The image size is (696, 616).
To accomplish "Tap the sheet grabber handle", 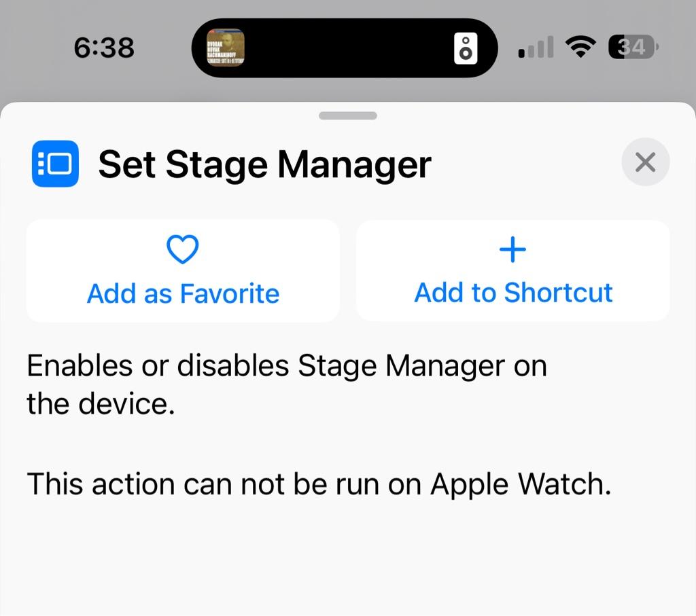I will 348,116.
